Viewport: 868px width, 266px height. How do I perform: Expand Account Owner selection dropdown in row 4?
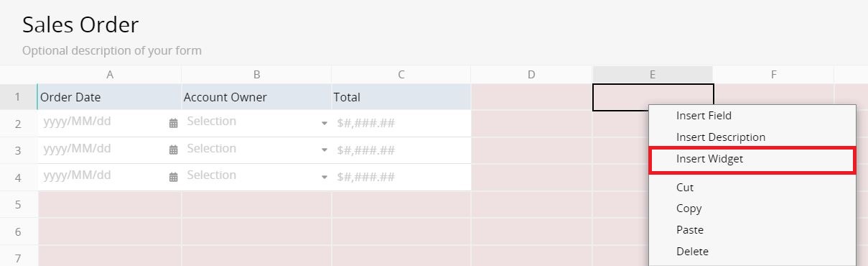coord(325,177)
